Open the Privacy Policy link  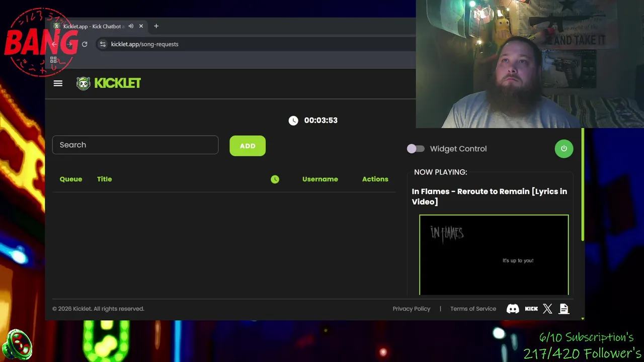[x=412, y=309]
